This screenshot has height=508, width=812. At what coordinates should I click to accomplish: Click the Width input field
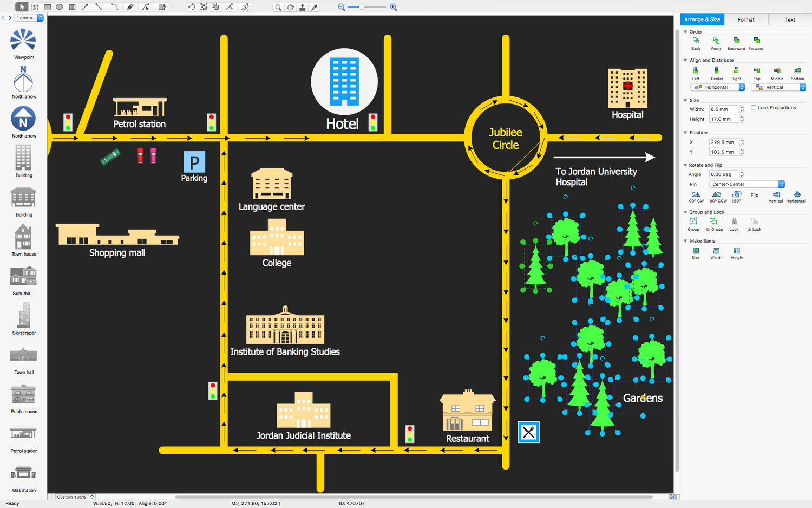pos(723,109)
